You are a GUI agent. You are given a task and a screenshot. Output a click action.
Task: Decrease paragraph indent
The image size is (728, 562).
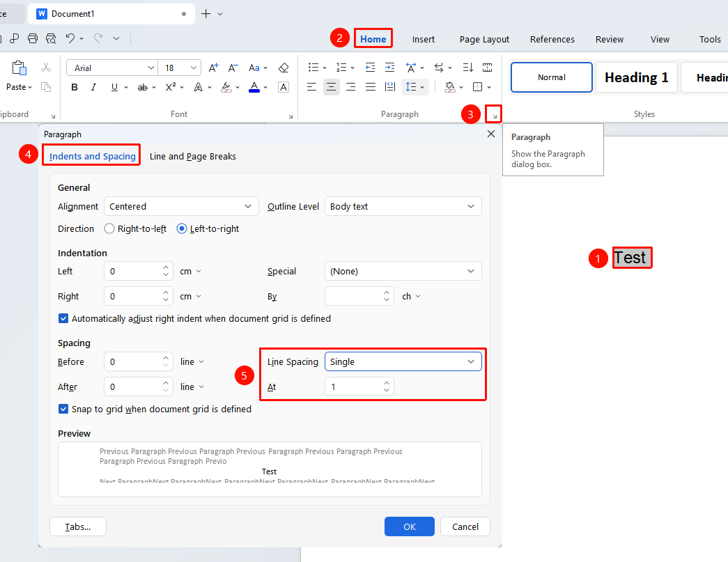[370, 68]
